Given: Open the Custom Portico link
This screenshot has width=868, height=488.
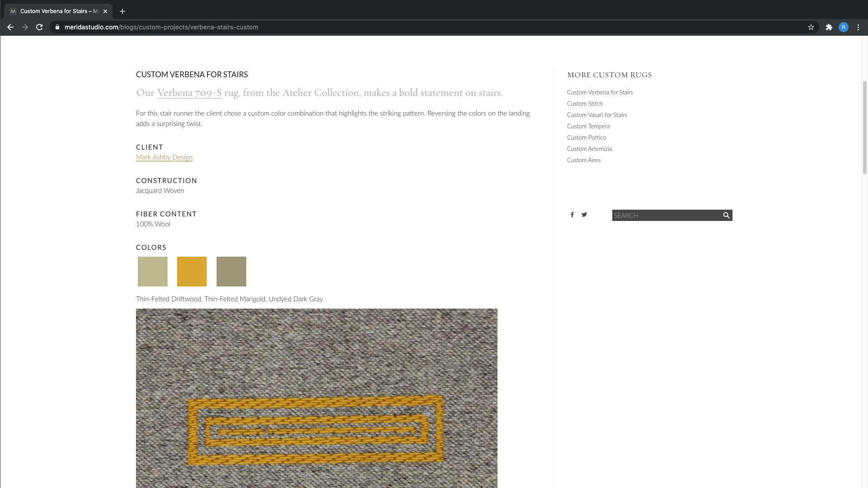Looking at the screenshot, I should [x=586, y=137].
